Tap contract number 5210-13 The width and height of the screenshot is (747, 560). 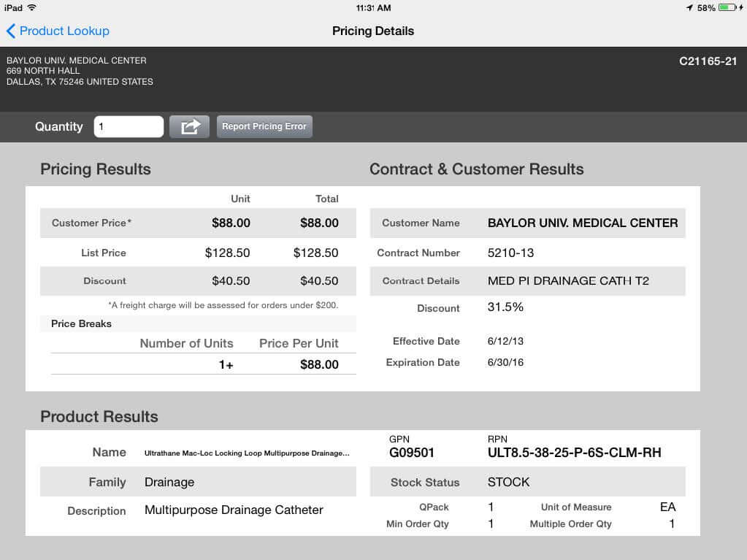click(510, 253)
